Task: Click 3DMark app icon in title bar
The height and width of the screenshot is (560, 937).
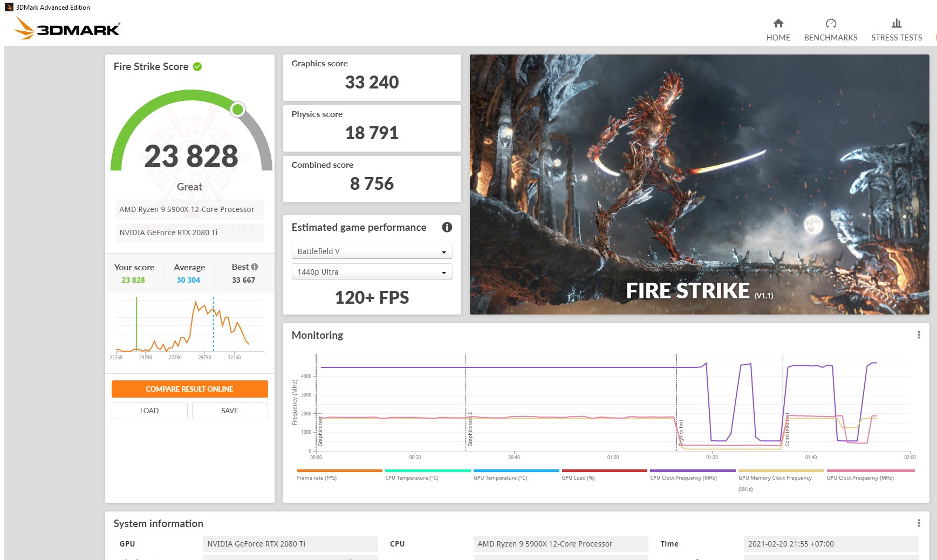Action: pos(9,7)
